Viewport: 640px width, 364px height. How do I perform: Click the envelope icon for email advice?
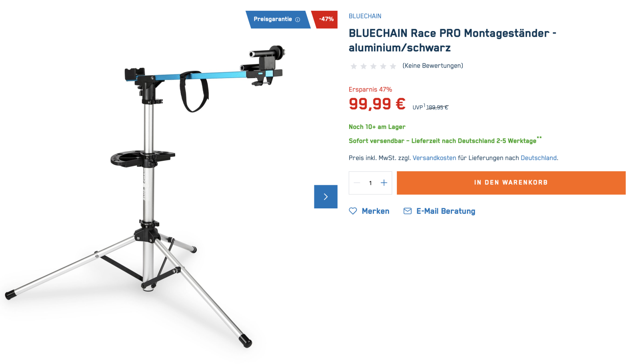pos(408,211)
